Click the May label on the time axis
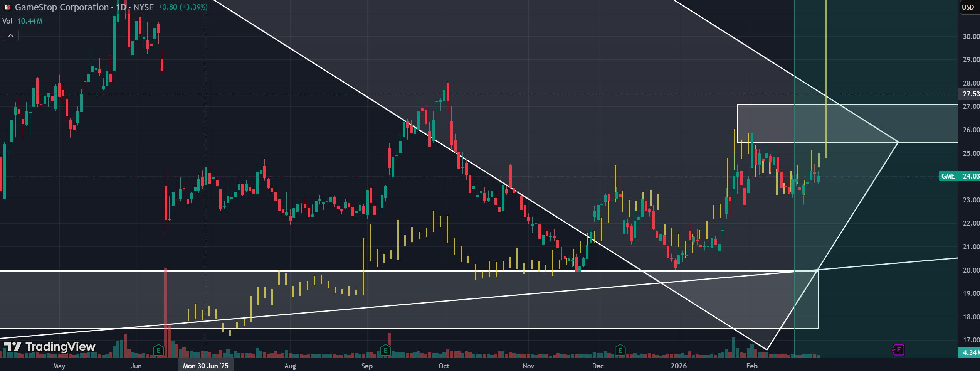The width and height of the screenshot is (980, 371). [59, 366]
